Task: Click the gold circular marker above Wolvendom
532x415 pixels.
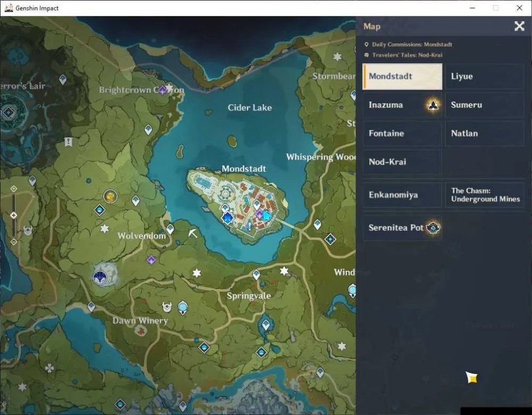Action: 110,196
